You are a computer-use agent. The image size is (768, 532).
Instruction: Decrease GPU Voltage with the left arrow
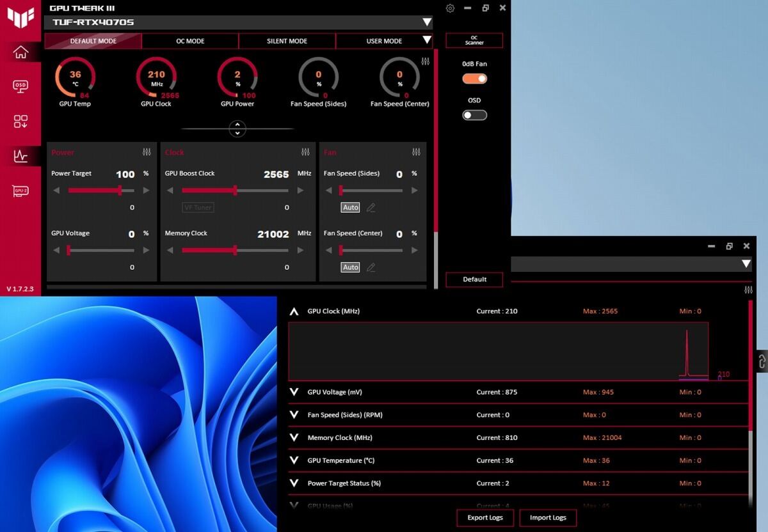point(56,250)
